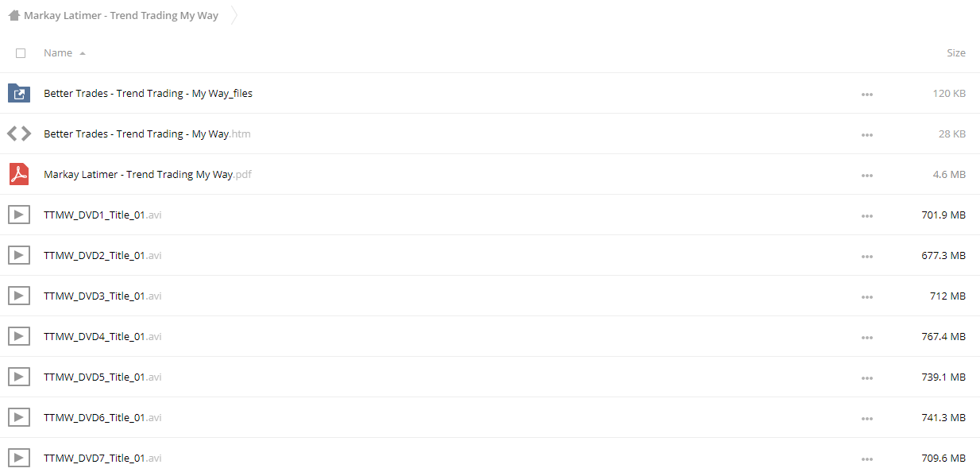The height and width of the screenshot is (476, 980).
Task: Open more options for Markay Latimer PDF
Action: pos(866,175)
